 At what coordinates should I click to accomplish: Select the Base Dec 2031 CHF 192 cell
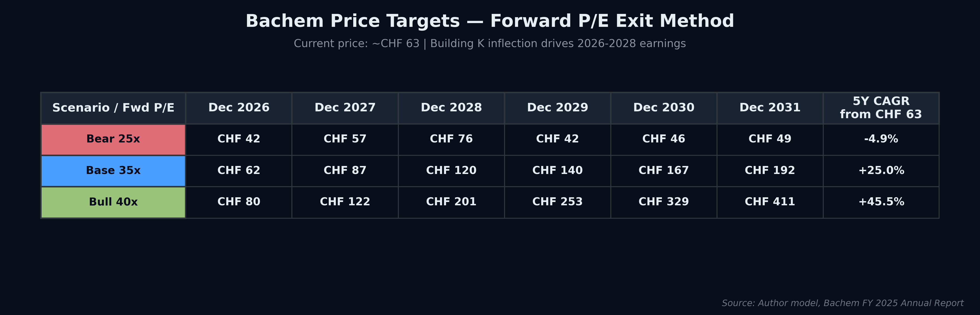pyautogui.click(x=770, y=171)
